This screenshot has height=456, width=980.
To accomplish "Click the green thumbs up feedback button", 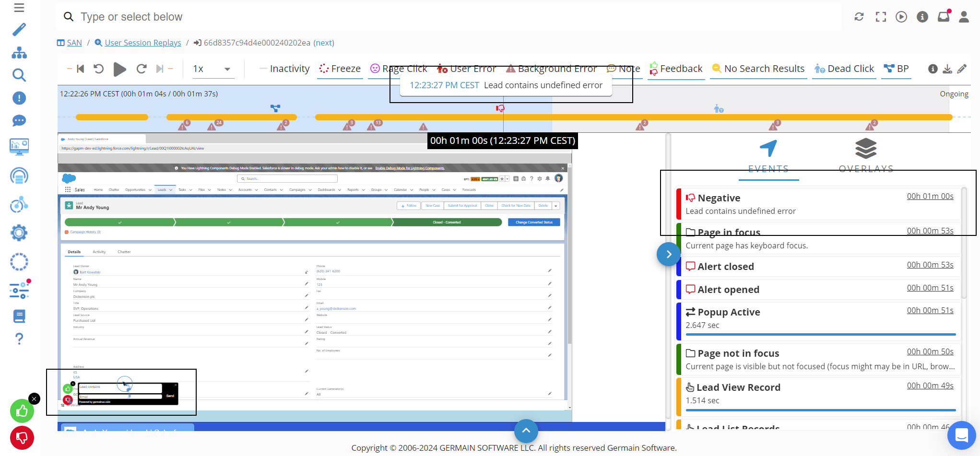I will tap(22, 411).
